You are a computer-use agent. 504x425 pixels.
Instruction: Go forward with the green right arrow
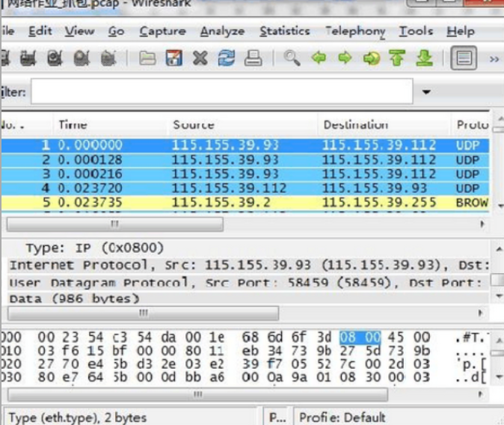(345, 58)
